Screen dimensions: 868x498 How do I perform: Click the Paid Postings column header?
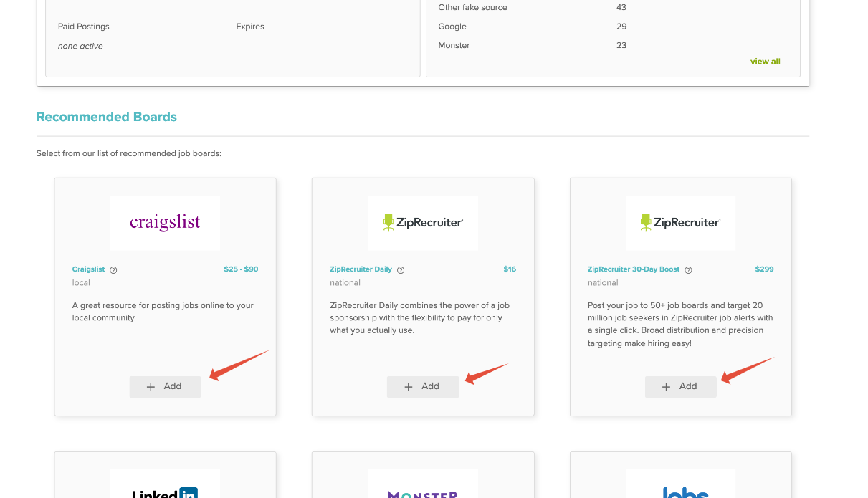(x=84, y=27)
